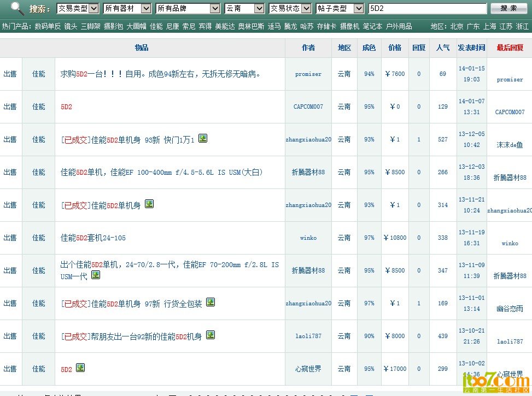The height and width of the screenshot is (396, 532).
Task: Select 户外用品 hot product link
Action: point(399,26)
